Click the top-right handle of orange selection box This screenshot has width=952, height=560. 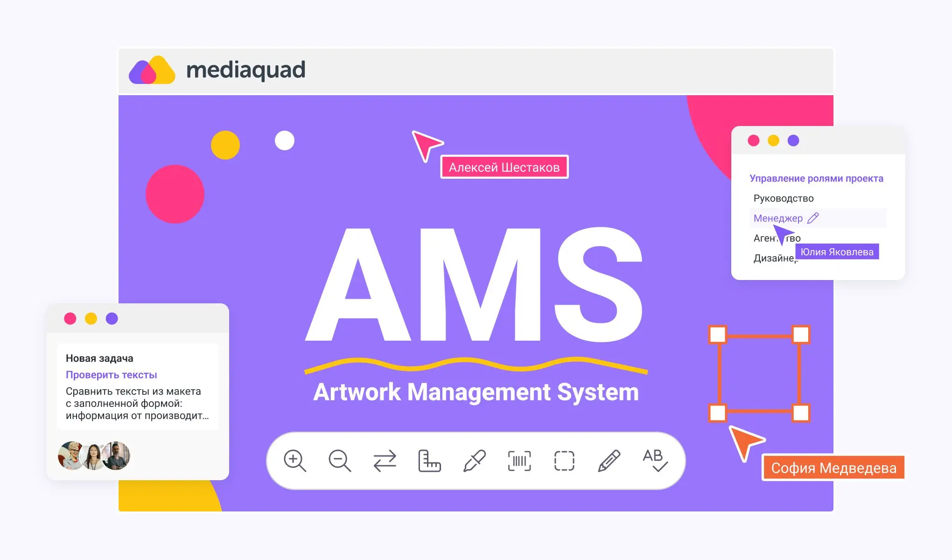801,334
